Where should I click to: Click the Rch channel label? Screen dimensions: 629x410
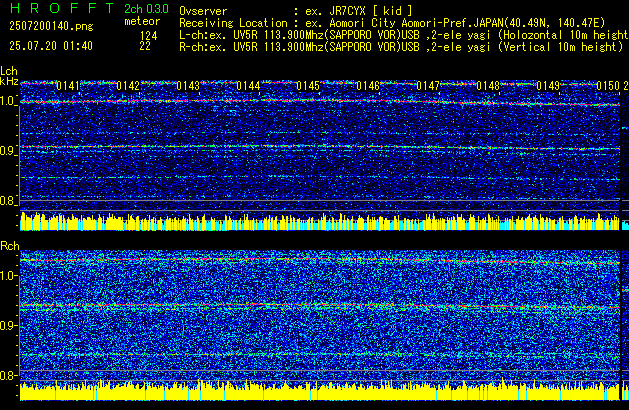point(10,246)
